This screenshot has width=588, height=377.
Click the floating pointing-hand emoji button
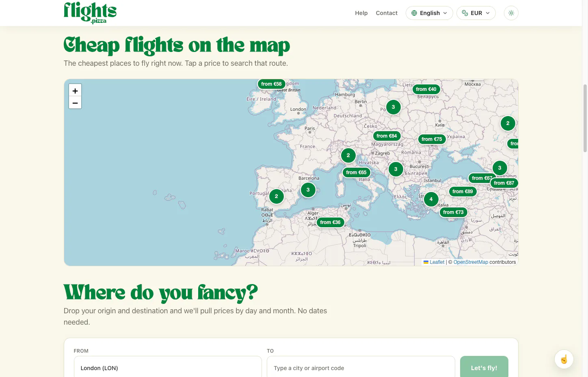coord(564,359)
